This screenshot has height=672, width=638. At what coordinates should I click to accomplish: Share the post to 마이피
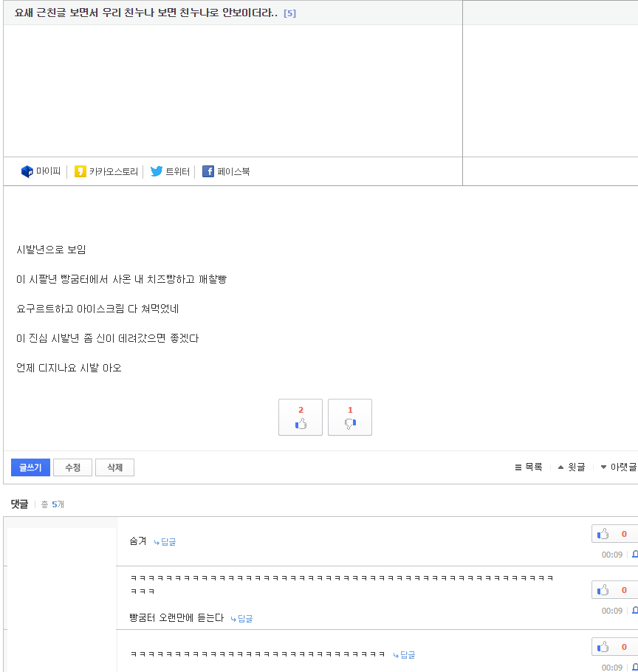point(39,171)
